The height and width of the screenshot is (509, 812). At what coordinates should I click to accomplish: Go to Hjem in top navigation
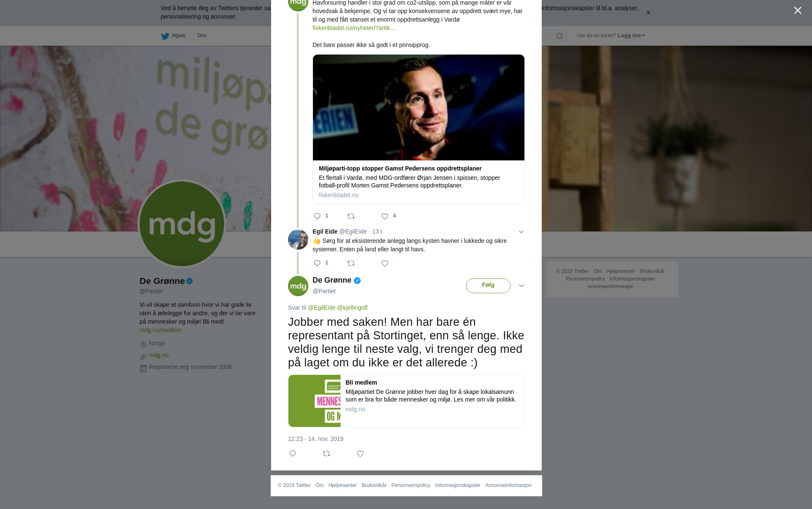[x=173, y=36]
